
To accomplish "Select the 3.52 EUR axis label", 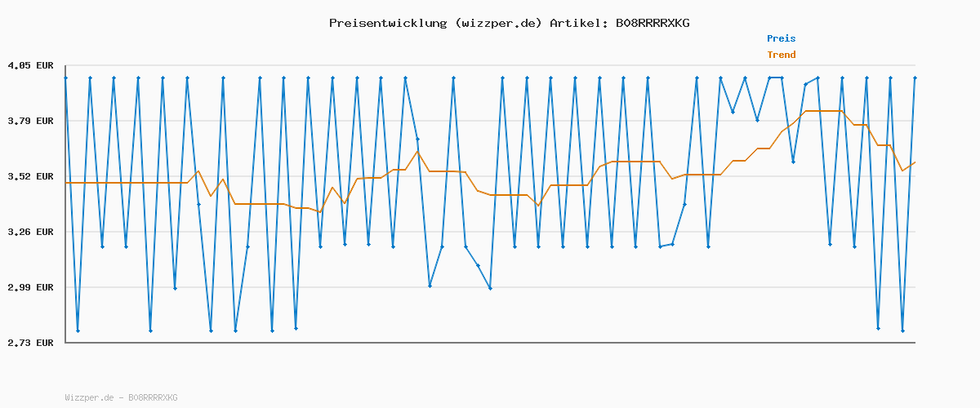I will coord(30,176).
